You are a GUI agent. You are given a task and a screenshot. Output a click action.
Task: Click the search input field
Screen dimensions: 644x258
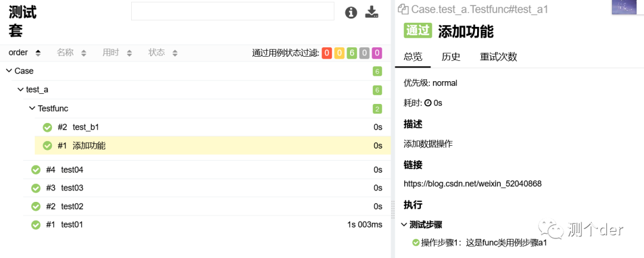[233, 11]
